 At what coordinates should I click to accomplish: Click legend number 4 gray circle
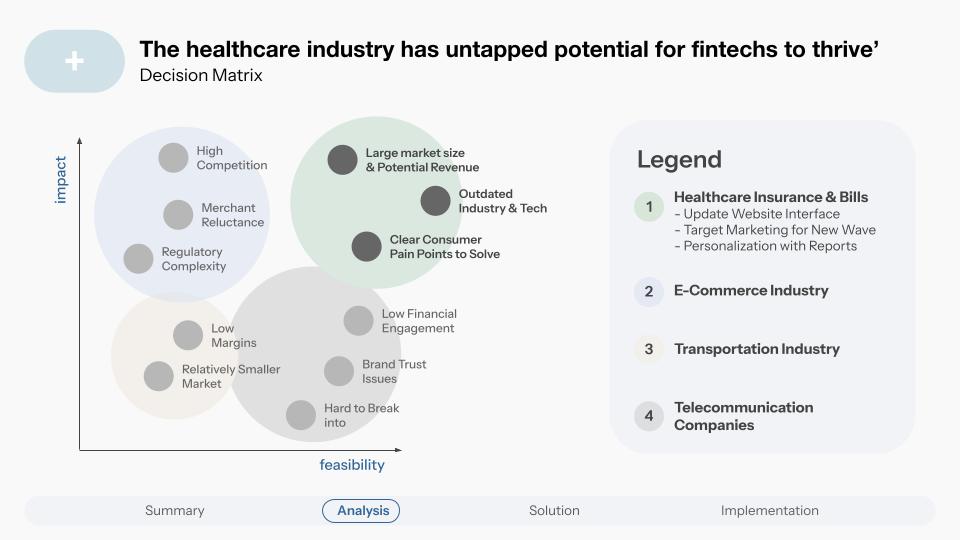[x=649, y=416]
